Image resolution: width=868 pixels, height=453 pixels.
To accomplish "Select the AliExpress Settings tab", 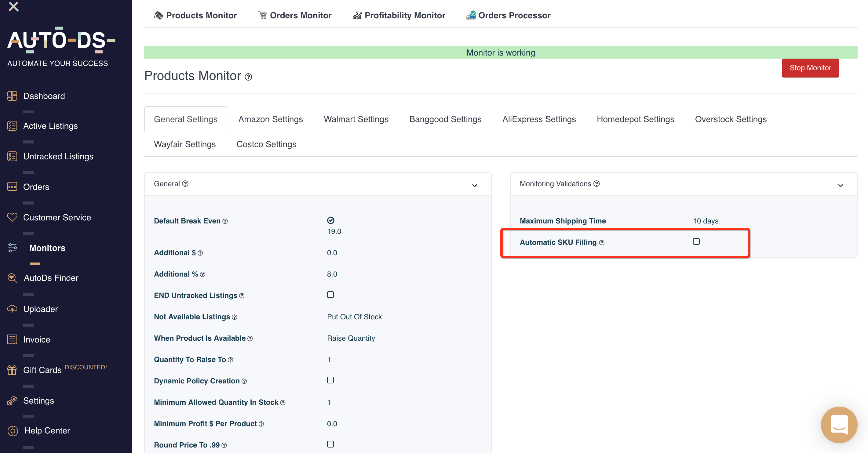I will pyautogui.click(x=539, y=119).
